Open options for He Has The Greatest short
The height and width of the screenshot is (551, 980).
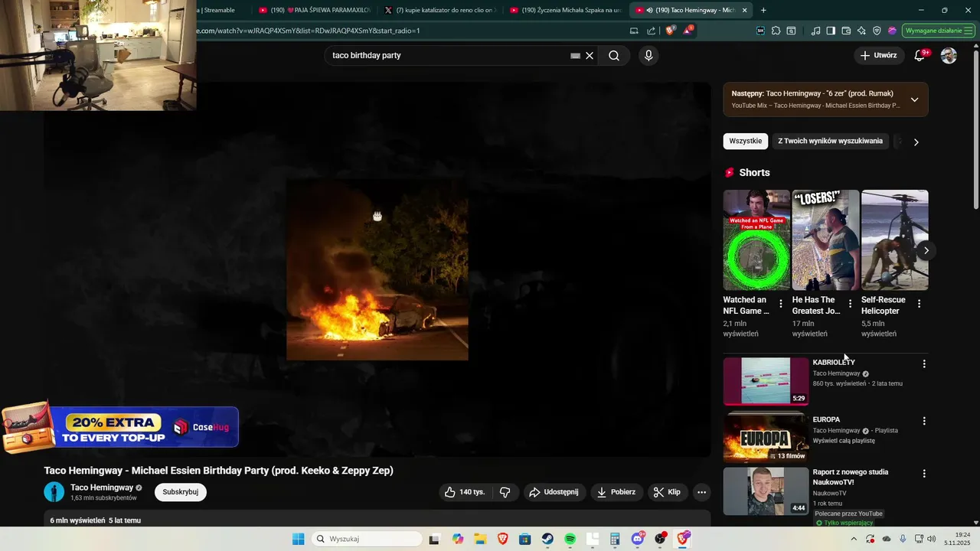click(x=850, y=304)
